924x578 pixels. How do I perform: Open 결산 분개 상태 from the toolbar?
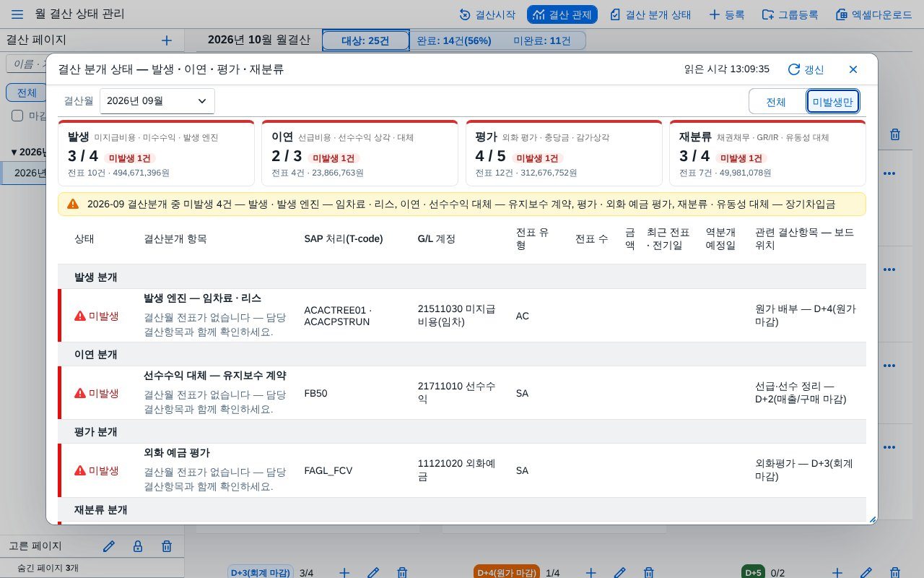pyautogui.click(x=650, y=14)
